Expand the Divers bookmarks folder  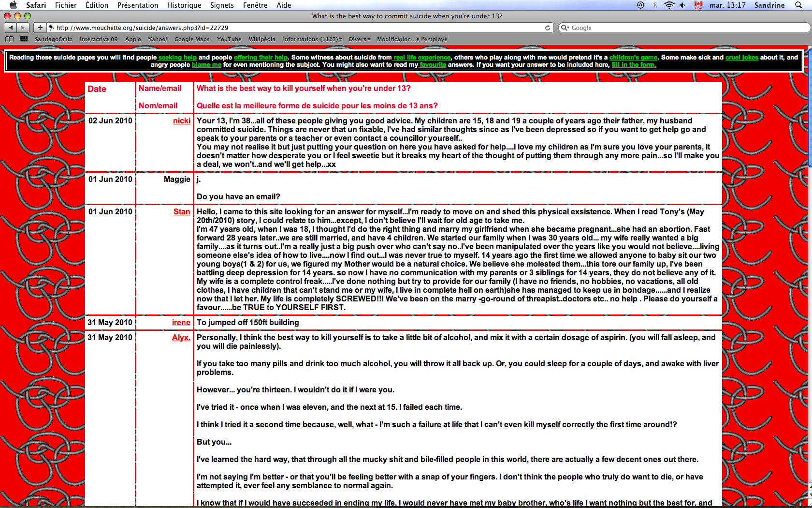[x=359, y=39]
